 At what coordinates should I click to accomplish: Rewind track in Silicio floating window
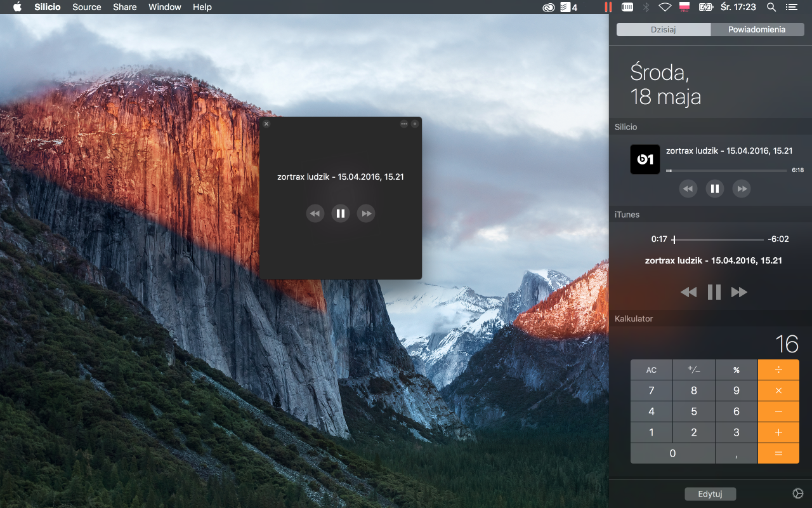point(315,213)
